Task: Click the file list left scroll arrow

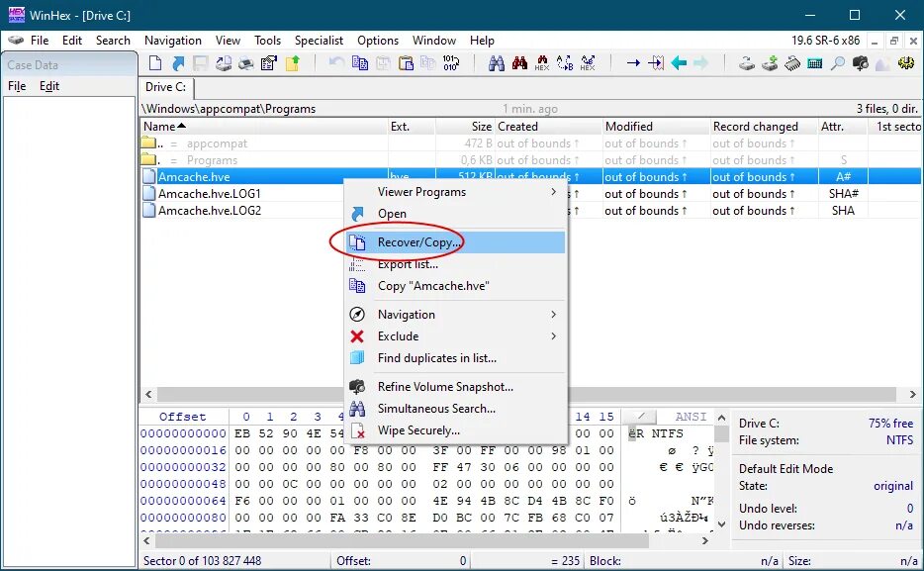Action: point(148,394)
